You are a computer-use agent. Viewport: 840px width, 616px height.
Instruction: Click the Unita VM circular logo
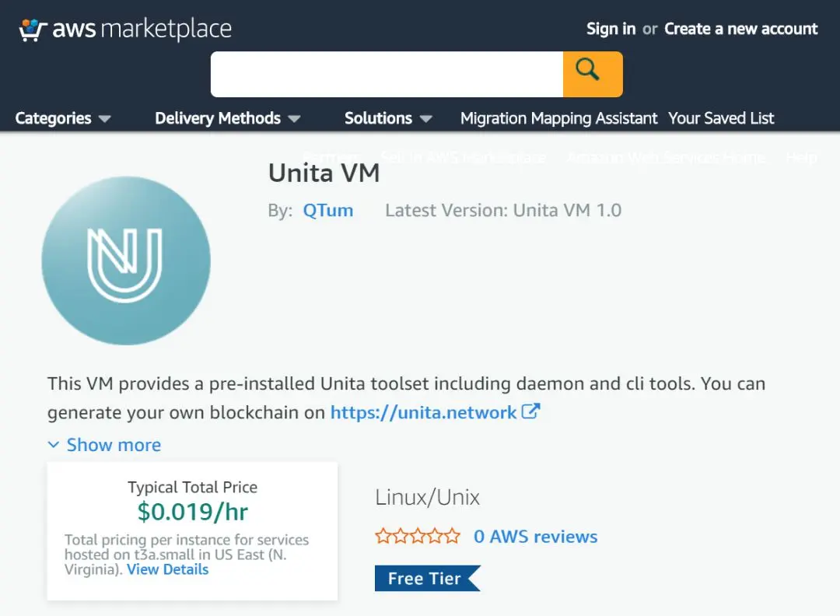click(x=126, y=261)
